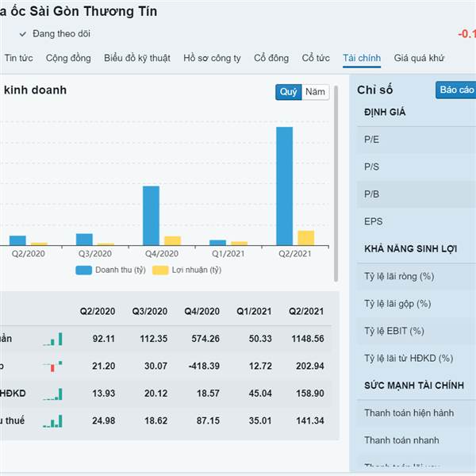Click sparkline icon in the 21.20 row

[x=53, y=366]
